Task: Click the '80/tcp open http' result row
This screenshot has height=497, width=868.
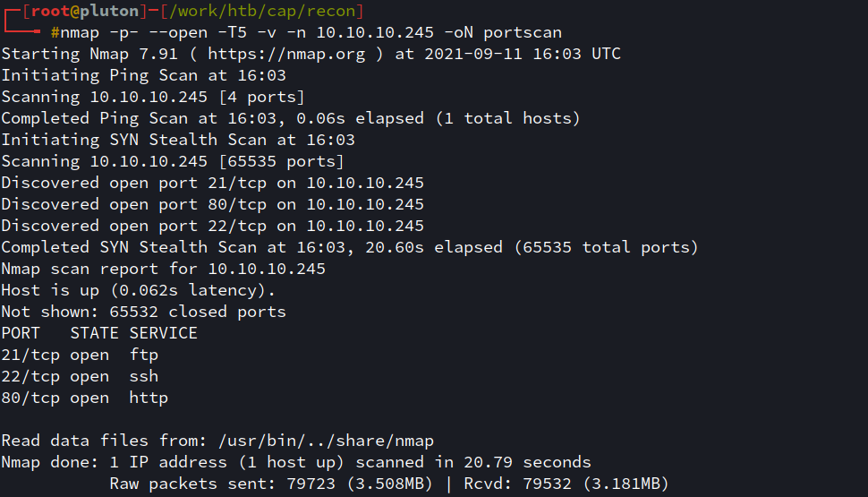Action: [x=85, y=398]
